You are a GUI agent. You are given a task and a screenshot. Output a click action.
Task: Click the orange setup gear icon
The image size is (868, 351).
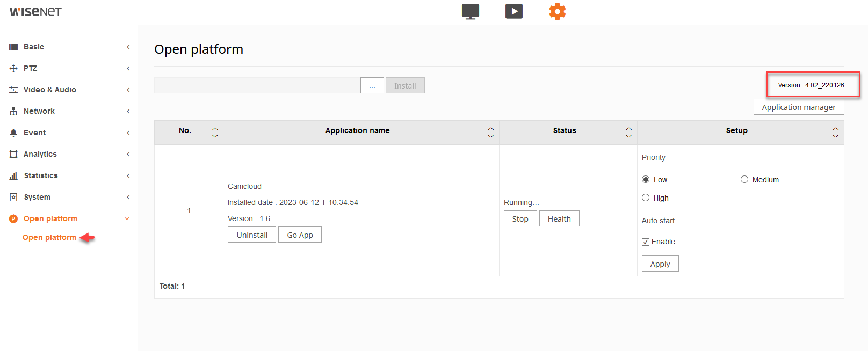point(558,11)
